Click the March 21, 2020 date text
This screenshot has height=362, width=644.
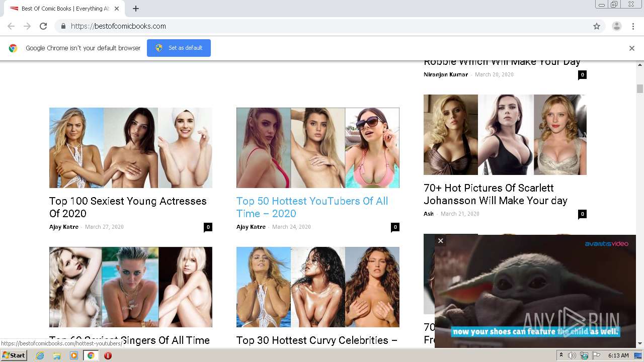(x=460, y=214)
